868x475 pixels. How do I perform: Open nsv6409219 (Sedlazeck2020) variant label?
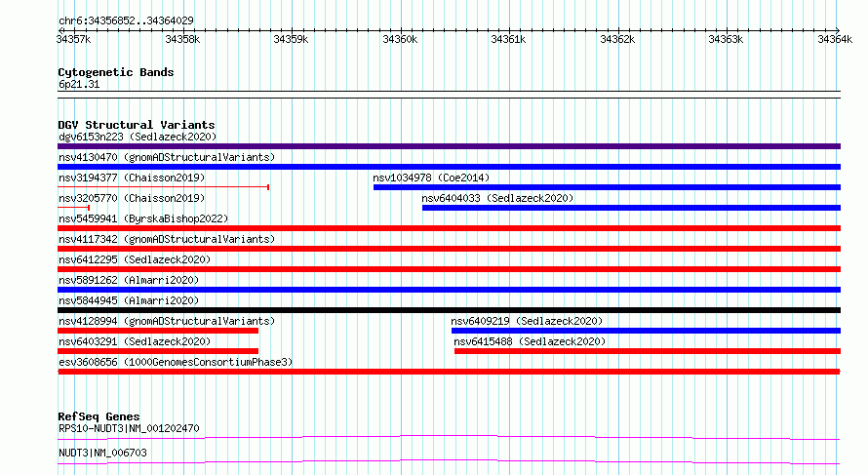click(527, 321)
